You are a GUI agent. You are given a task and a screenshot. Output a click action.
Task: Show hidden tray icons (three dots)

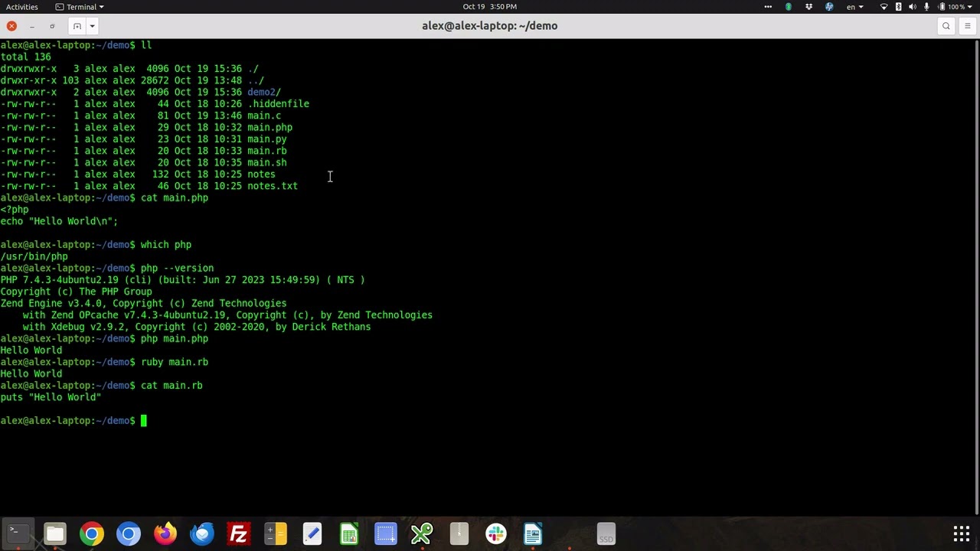[x=768, y=7]
